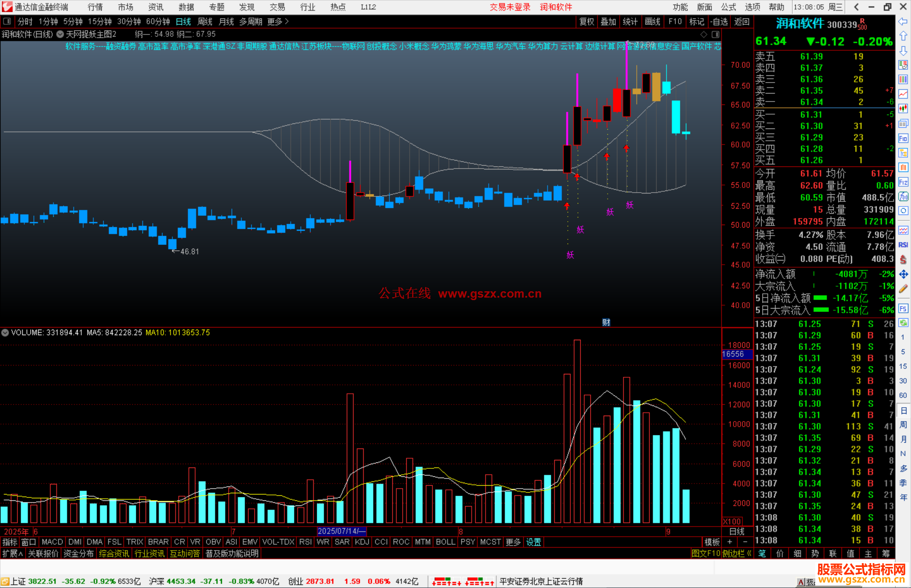Click the red S icon in the sidebar
This screenshot has width=911, height=588.
pyautogui.click(x=903, y=260)
